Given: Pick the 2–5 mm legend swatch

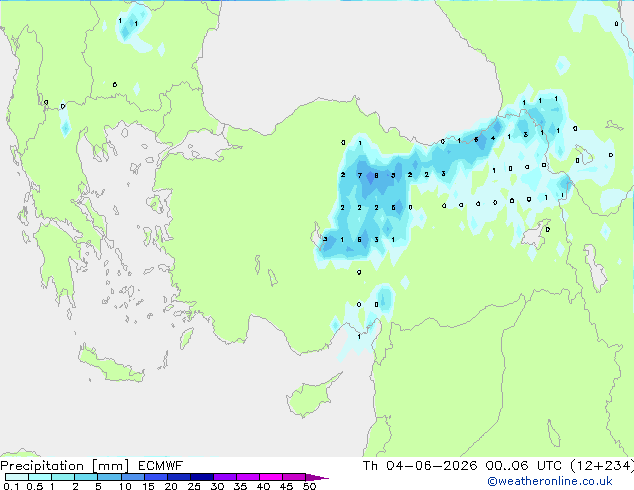Looking at the screenshot, I should pos(86,477).
